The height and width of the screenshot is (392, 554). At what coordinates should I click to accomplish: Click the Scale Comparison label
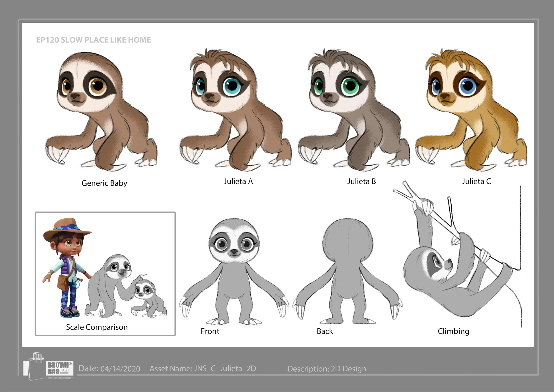pyautogui.click(x=97, y=327)
